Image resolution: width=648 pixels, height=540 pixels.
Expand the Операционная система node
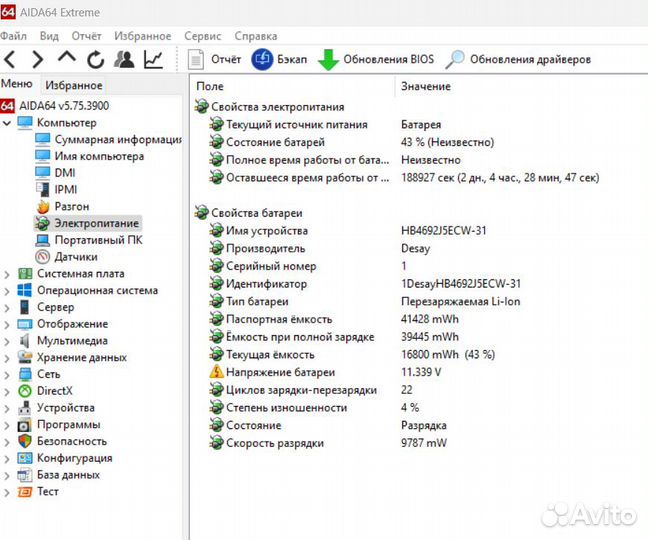[7, 291]
